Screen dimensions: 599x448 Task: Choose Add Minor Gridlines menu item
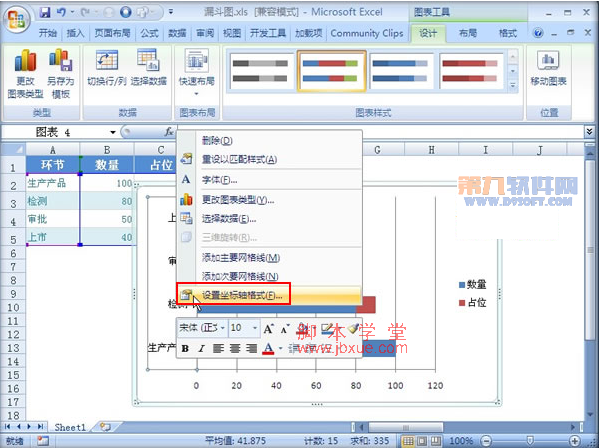coord(269,276)
